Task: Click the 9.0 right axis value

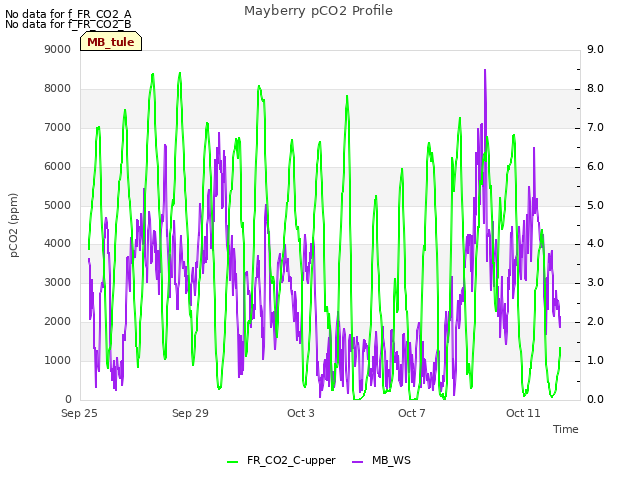Action: click(x=595, y=49)
